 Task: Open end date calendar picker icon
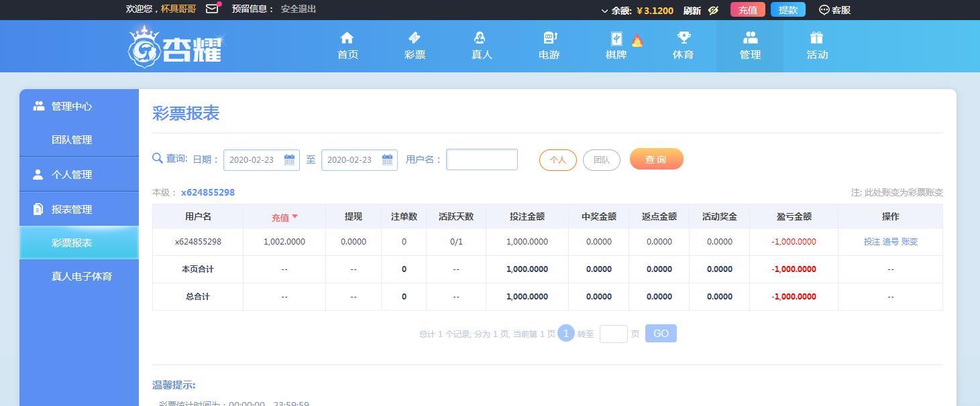click(x=387, y=159)
